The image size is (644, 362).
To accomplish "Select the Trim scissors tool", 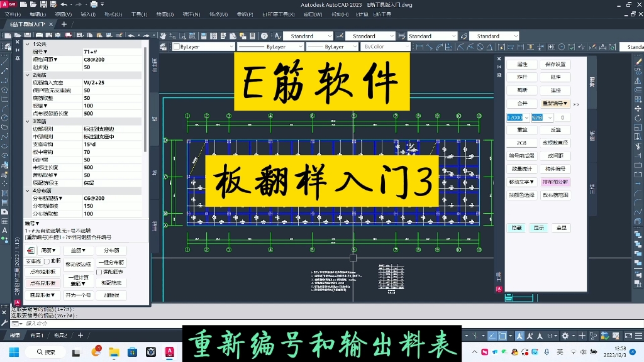I will click(x=638, y=146).
